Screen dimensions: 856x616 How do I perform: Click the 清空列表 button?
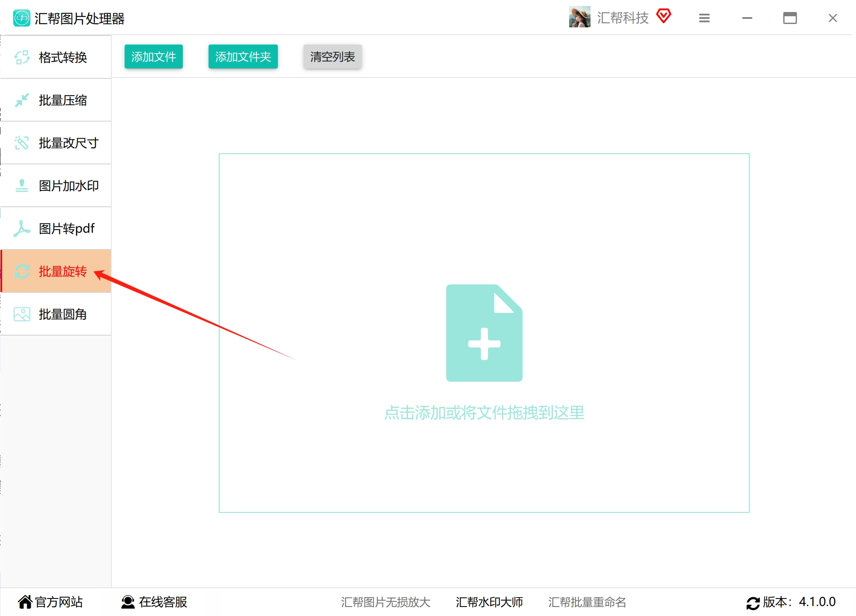tap(332, 57)
